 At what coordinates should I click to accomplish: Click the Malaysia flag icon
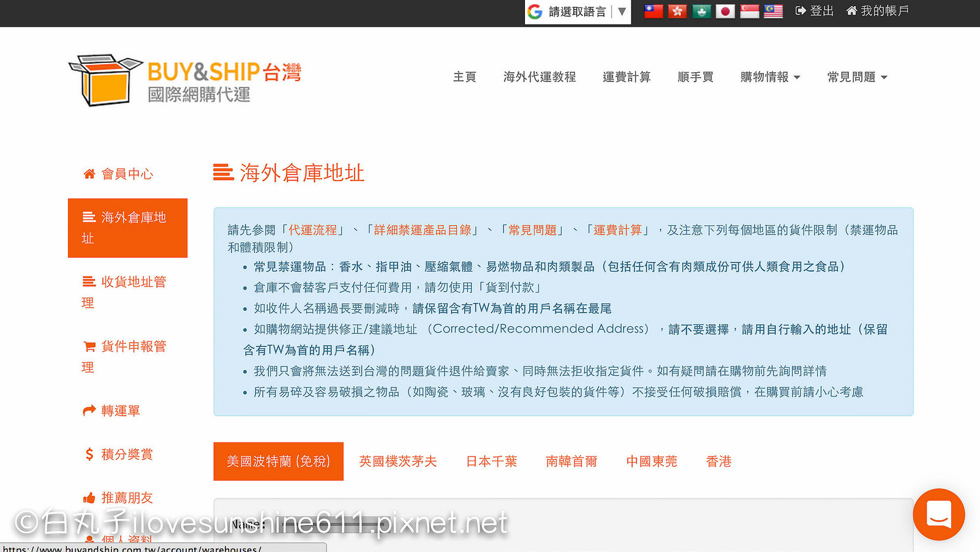click(x=773, y=11)
